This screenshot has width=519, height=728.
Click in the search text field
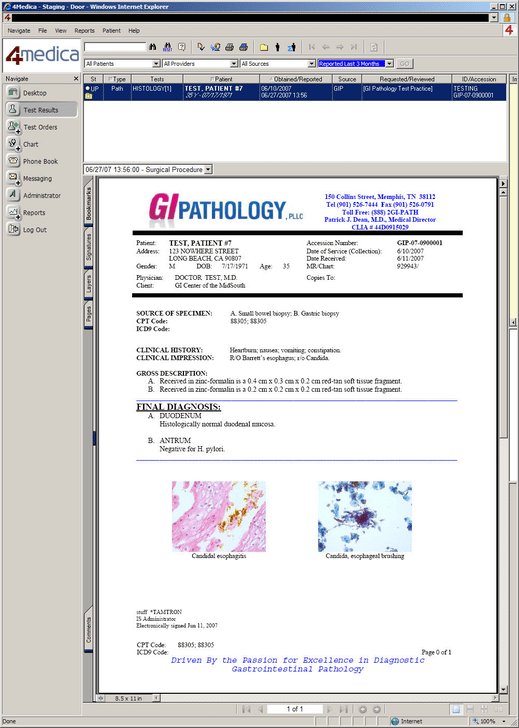(x=115, y=47)
